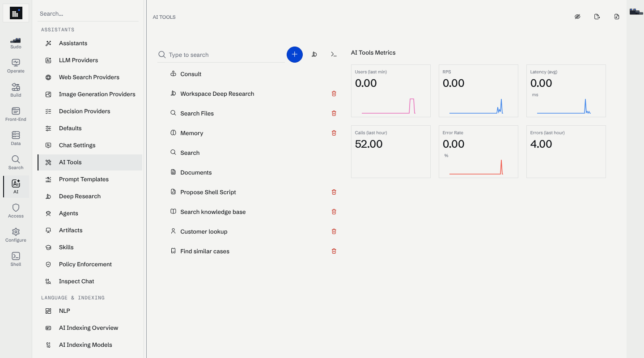Open the Operate section
The height and width of the screenshot is (358, 644).
click(16, 66)
